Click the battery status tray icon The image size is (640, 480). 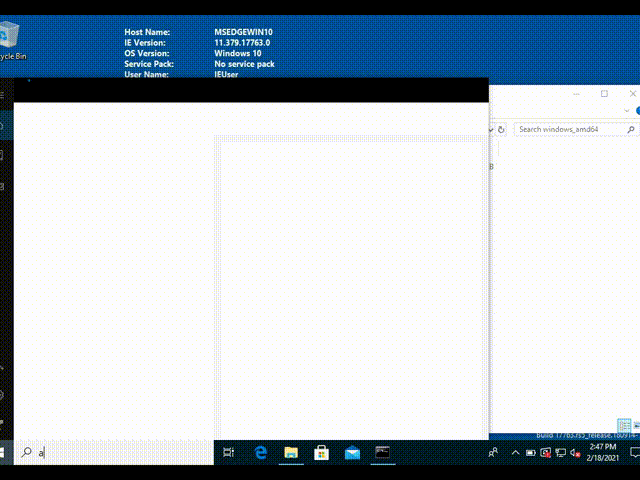[531, 453]
